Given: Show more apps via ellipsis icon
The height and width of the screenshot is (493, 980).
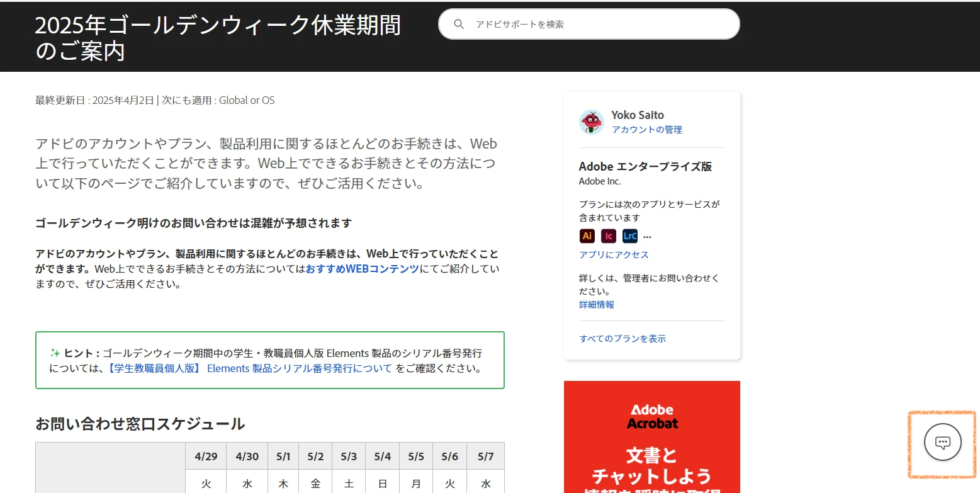Looking at the screenshot, I should [647, 237].
